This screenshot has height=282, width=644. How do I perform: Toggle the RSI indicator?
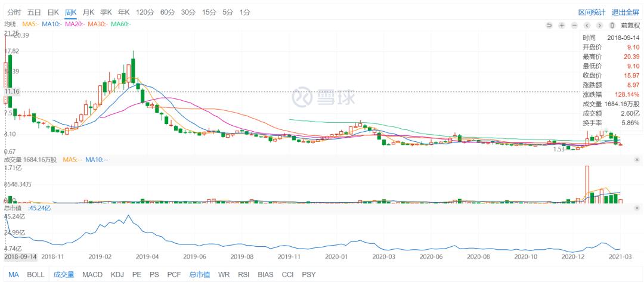244,275
